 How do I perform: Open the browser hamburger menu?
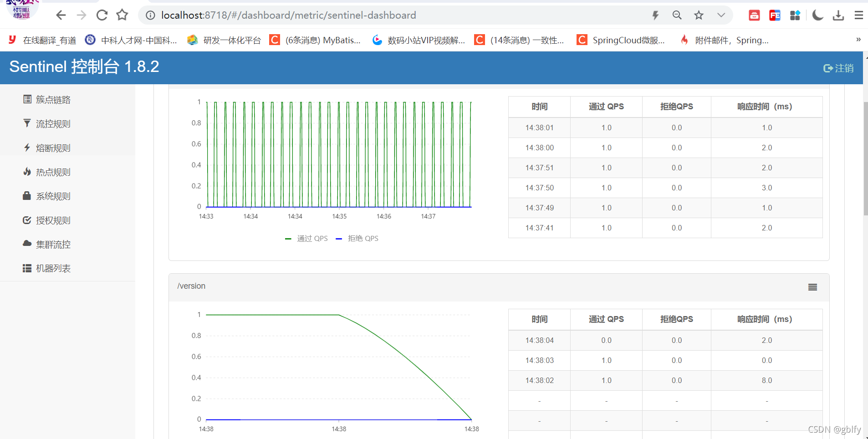pyautogui.click(x=859, y=15)
